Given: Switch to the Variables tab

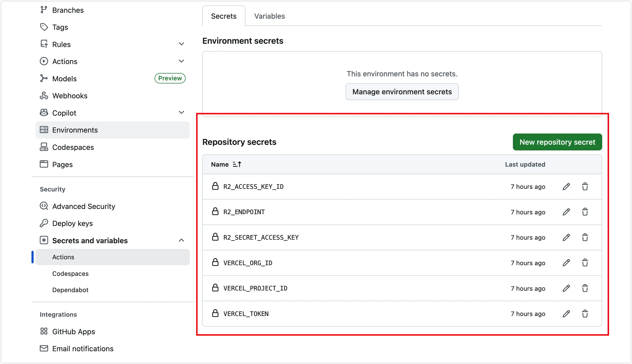Looking at the screenshot, I should tap(269, 16).
